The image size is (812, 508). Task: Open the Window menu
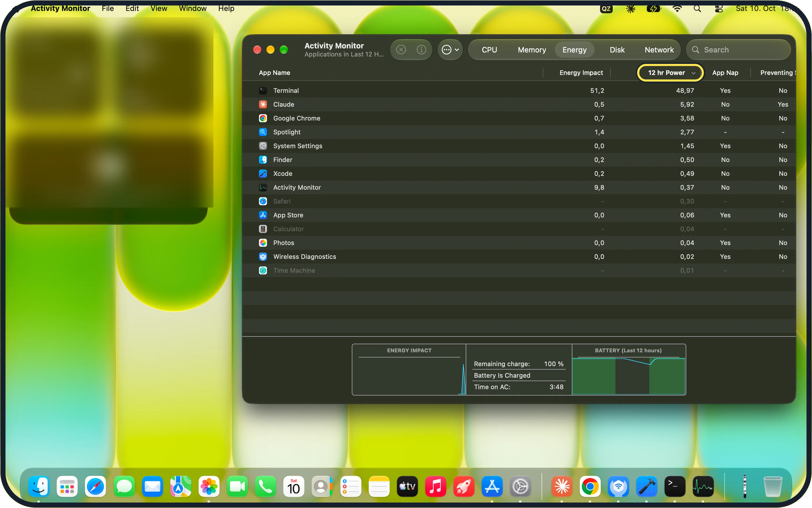(x=193, y=8)
